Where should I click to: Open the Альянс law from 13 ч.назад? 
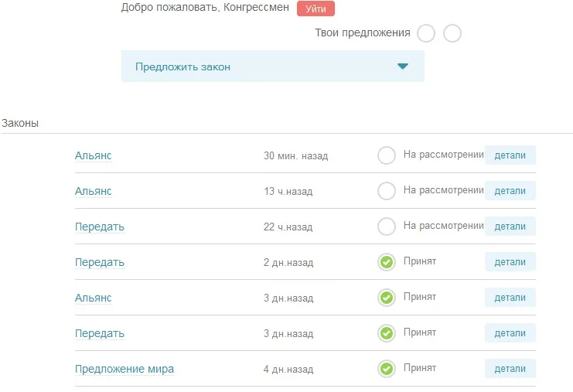click(x=94, y=191)
